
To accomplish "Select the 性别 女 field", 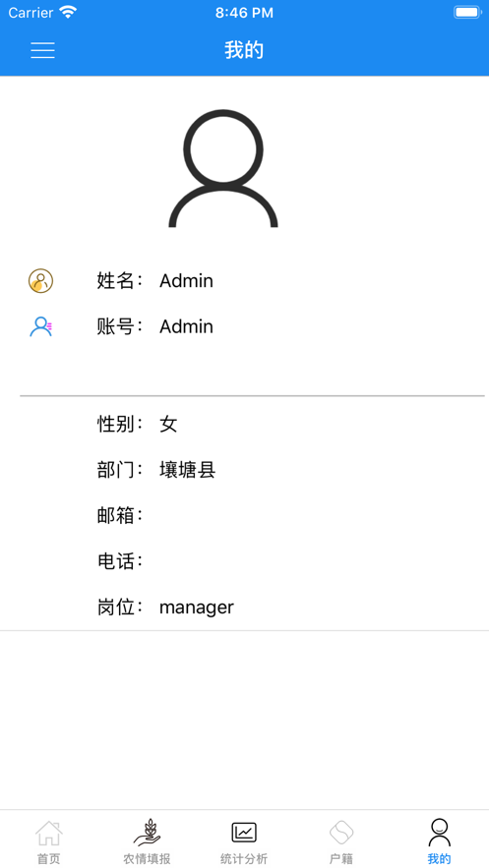I will [244, 425].
